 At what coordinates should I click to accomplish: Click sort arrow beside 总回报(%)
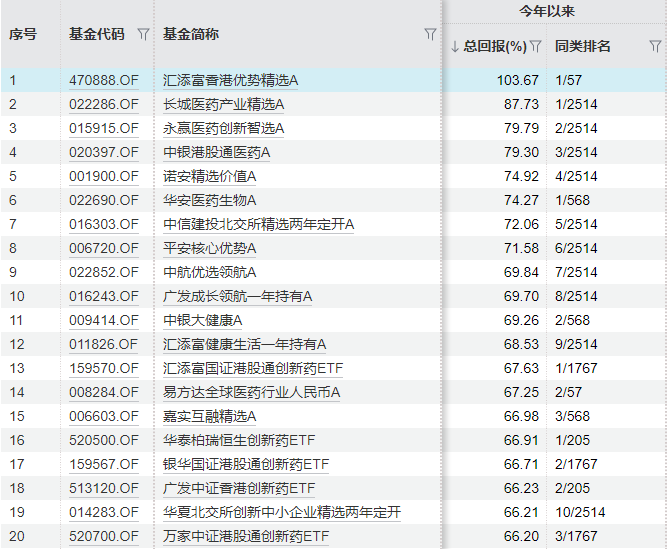click(455, 46)
